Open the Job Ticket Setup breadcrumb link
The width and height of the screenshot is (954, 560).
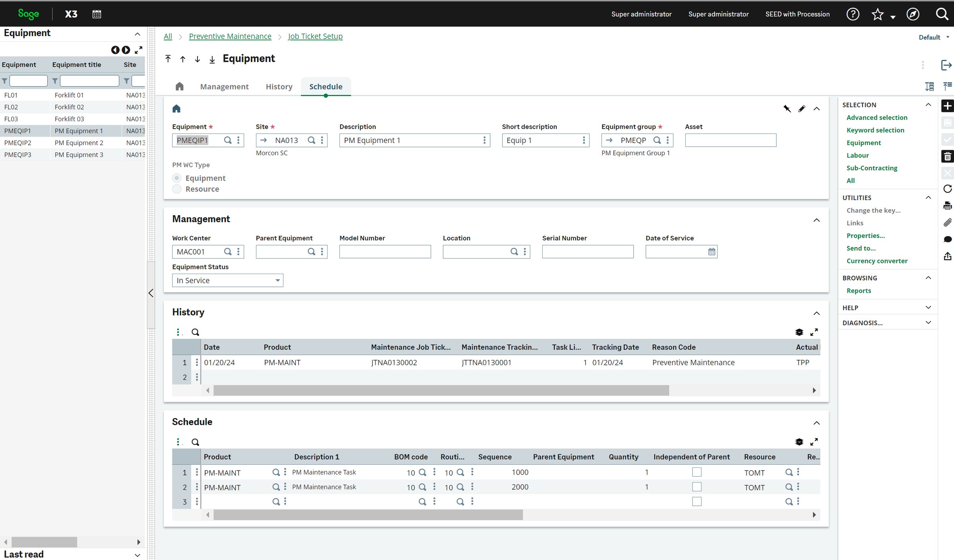coord(315,36)
